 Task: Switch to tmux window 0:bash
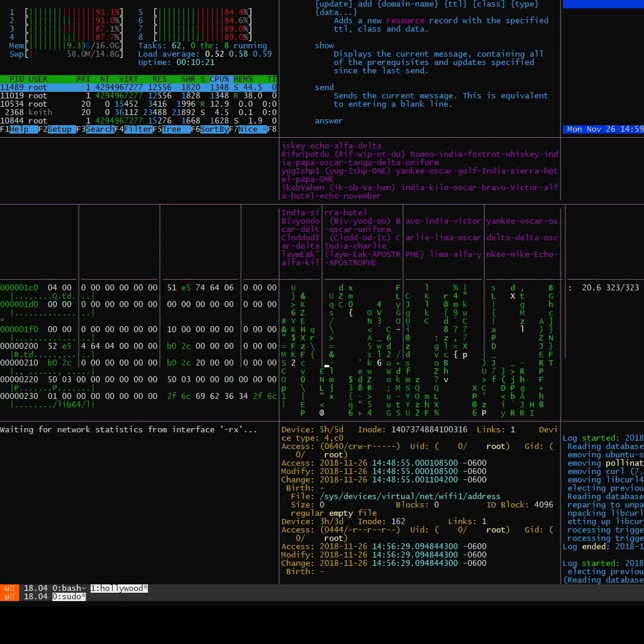click(69, 588)
